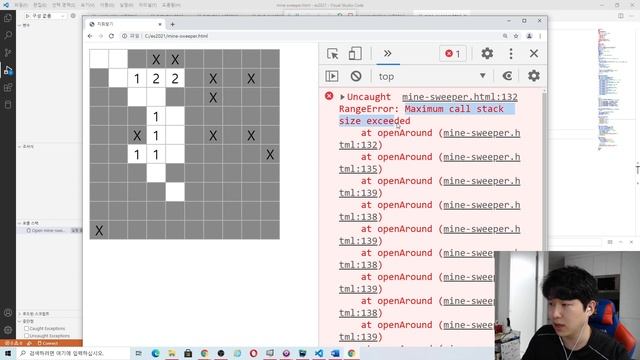Open DevTools customize three-dot menu
The image size is (640, 360).
coord(511,53)
